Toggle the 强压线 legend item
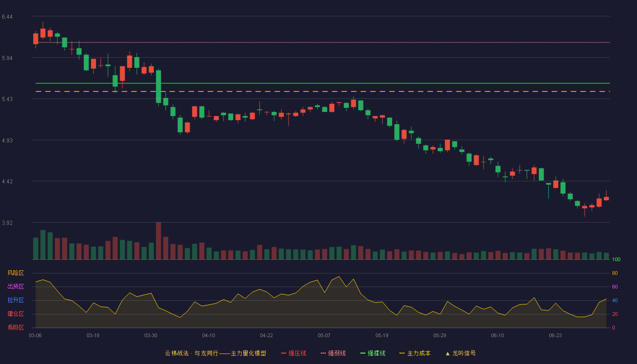Screen dimensions: 637x364 [293, 353]
